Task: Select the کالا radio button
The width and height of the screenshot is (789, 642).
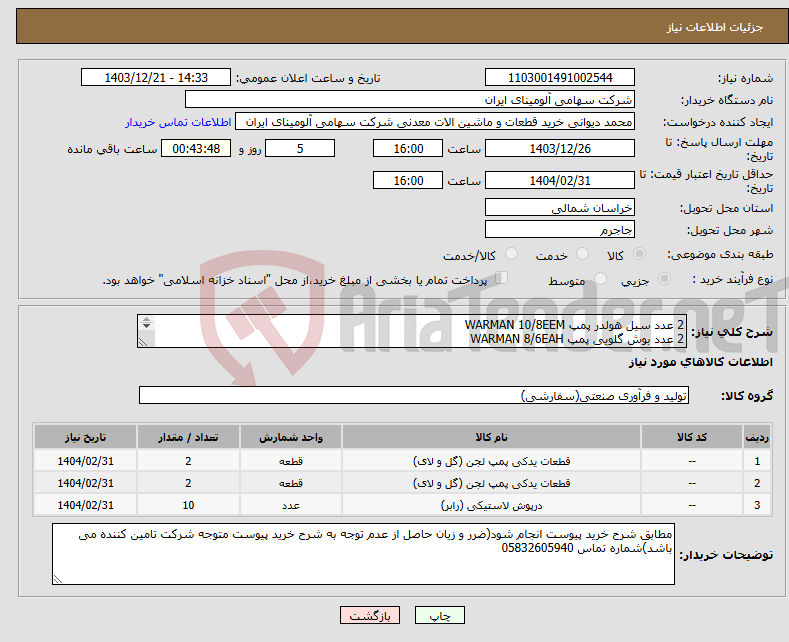Action: 639,254
